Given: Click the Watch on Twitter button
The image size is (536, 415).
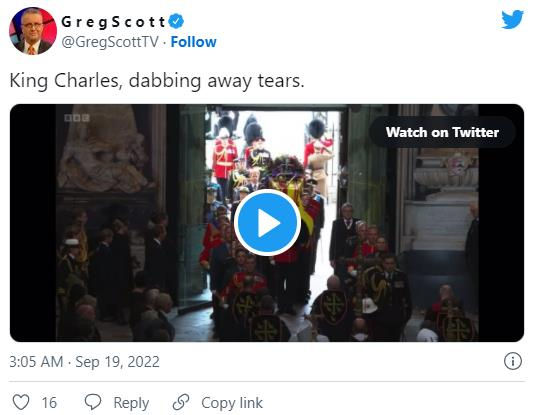Looking at the screenshot, I should tap(442, 132).
